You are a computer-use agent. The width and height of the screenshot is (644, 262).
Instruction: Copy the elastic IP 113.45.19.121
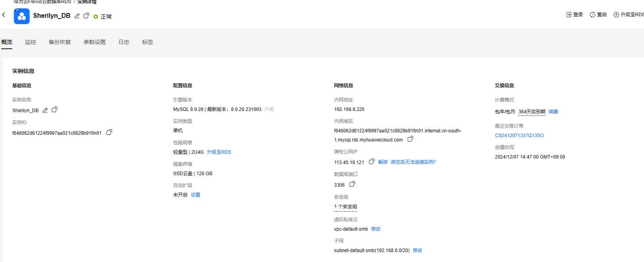coord(372,162)
